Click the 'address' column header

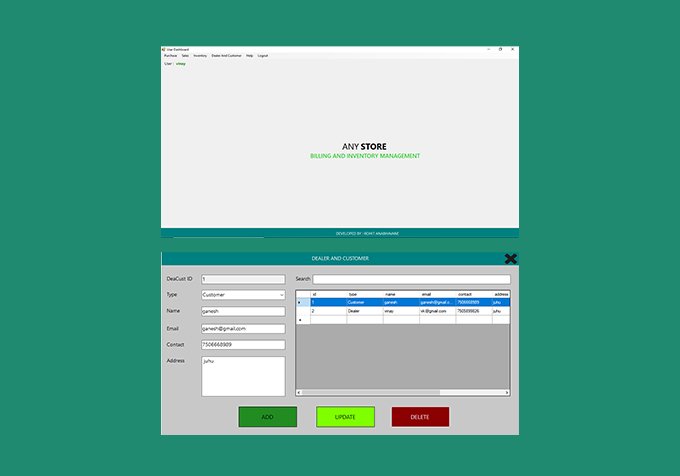(x=501, y=294)
